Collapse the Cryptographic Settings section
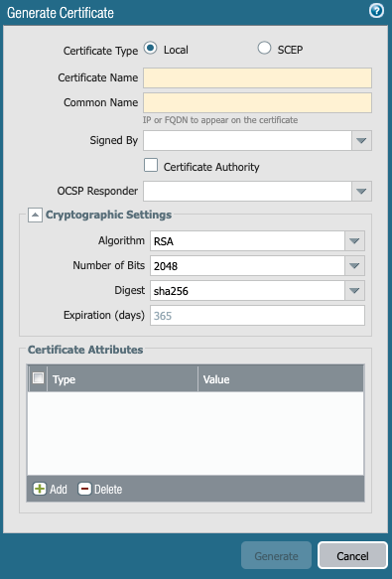The width and height of the screenshot is (392, 579). click(35, 215)
